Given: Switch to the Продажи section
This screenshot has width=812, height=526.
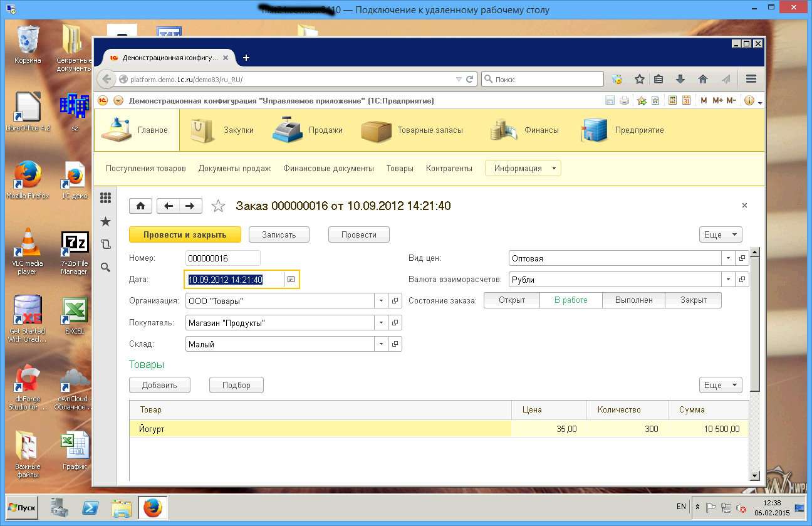Looking at the screenshot, I should [308, 130].
